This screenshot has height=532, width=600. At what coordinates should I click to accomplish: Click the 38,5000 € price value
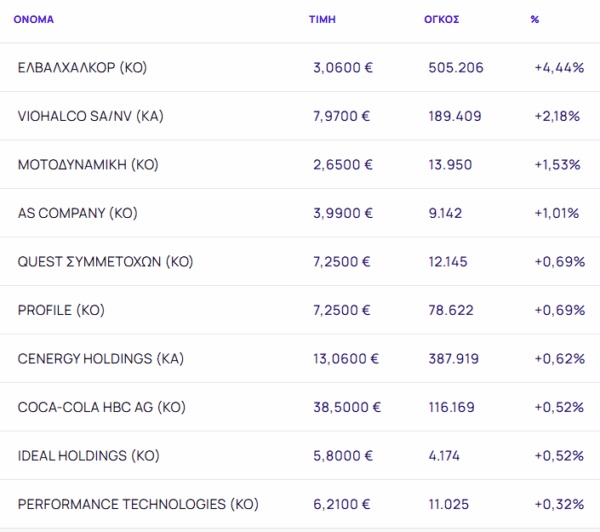(x=346, y=407)
